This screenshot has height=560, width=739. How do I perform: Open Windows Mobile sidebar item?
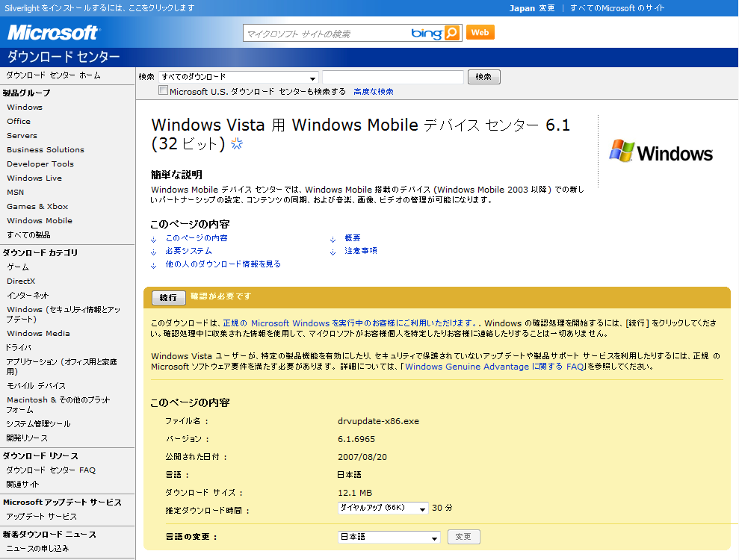[x=40, y=220]
